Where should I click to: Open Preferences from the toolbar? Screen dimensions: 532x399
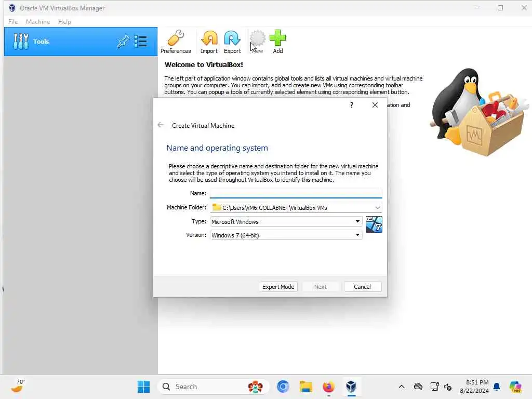tap(176, 42)
